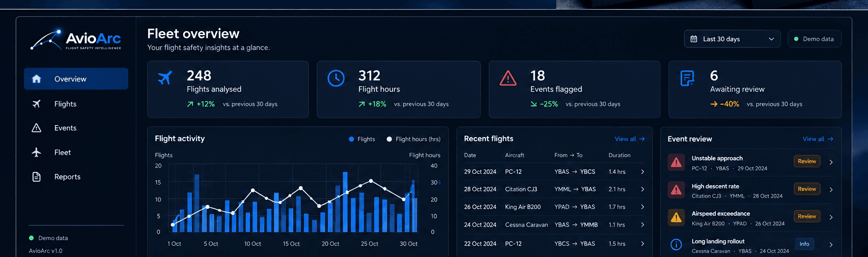Image resolution: width=868 pixels, height=257 pixels.
Task: Click Info button for Long landing rollout
Action: tap(804, 244)
